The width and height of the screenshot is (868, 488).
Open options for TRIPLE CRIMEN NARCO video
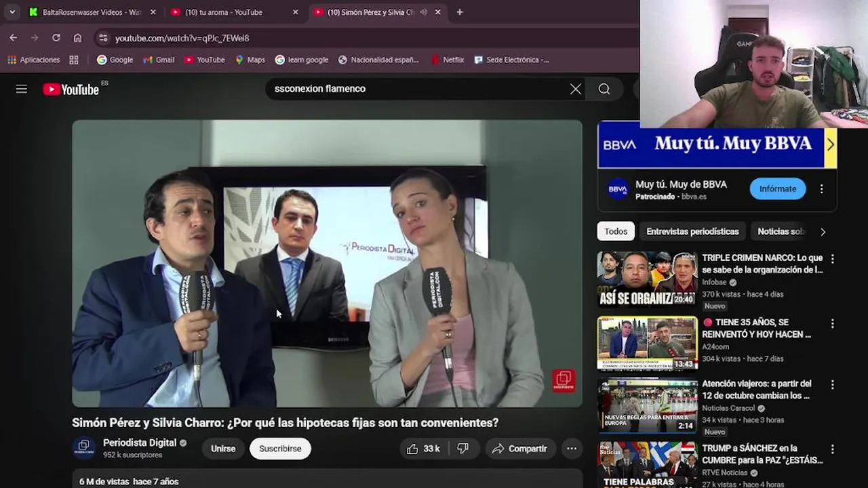click(x=832, y=259)
